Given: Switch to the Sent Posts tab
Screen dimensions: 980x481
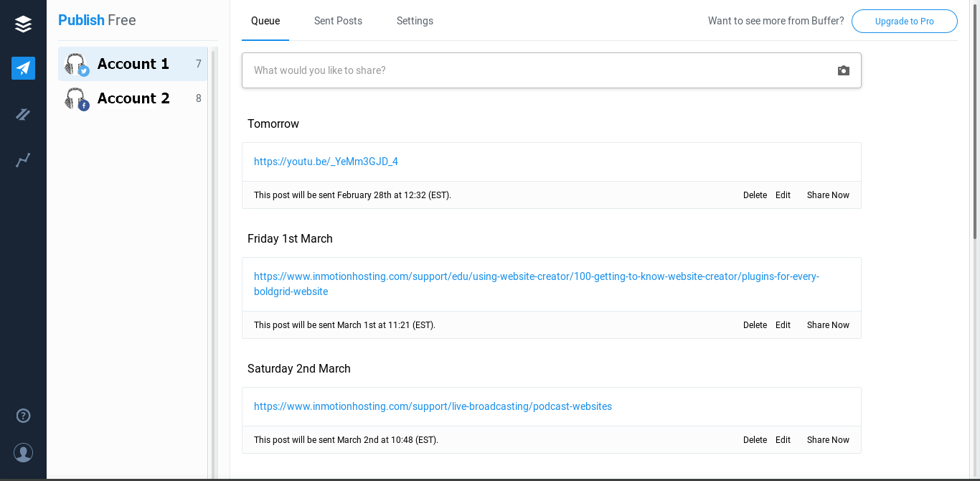Looking at the screenshot, I should 338,21.
